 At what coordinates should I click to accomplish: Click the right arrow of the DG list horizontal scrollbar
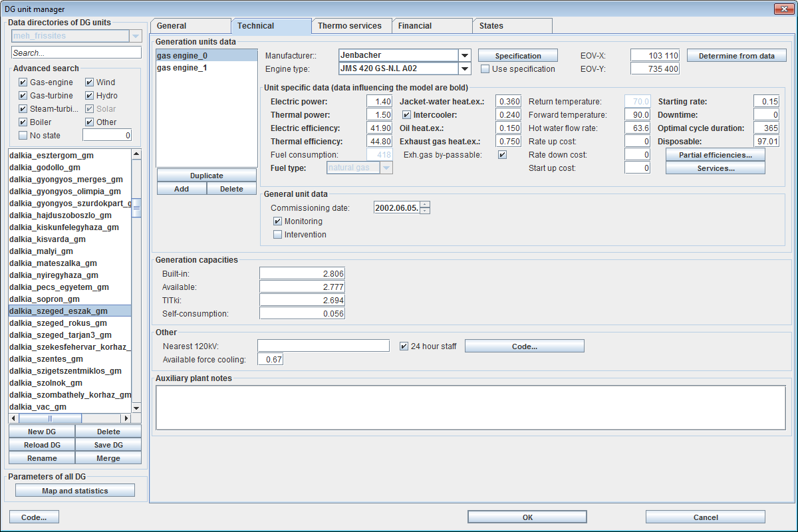pos(126,418)
